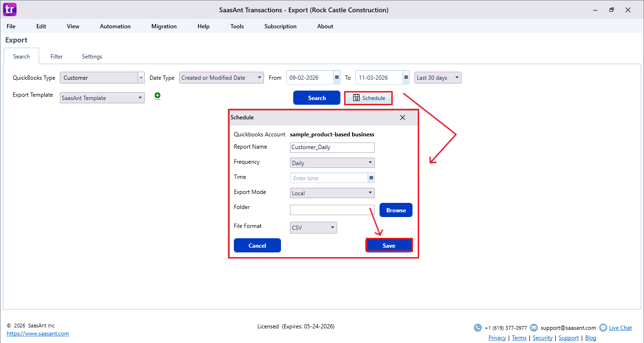
Task: Click the SaasAnt 'tr' app logo
Action: (10, 9)
